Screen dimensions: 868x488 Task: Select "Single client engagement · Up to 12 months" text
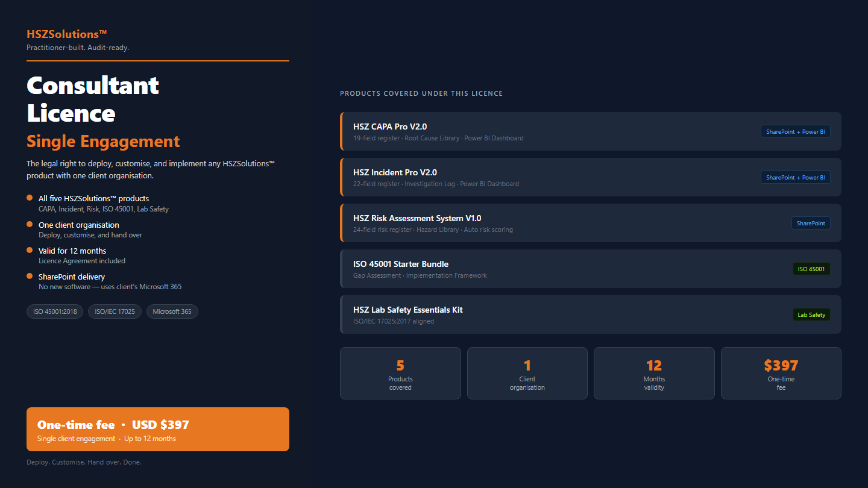coord(107,439)
